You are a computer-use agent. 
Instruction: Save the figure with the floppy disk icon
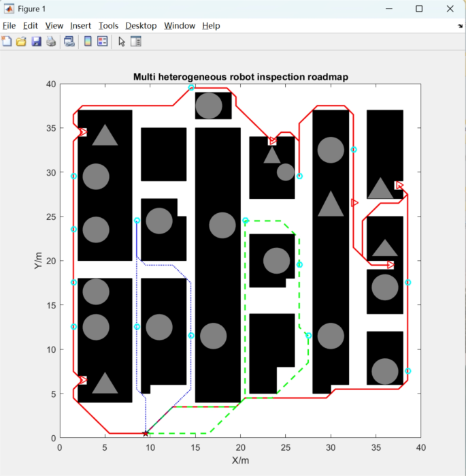(x=35, y=42)
